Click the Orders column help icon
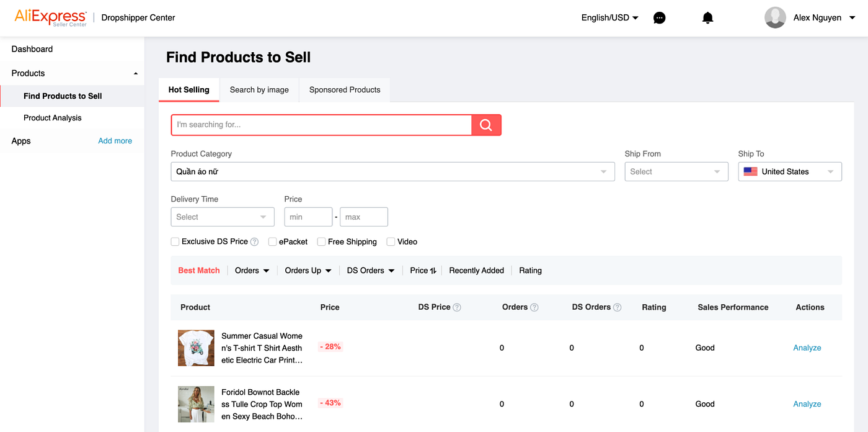This screenshot has width=868, height=432. (534, 307)
